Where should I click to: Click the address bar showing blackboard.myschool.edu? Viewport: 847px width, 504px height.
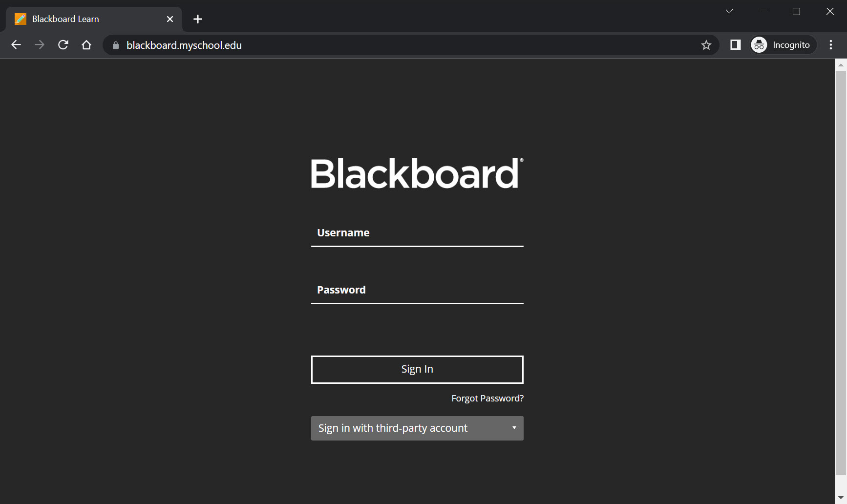[x=342, y=45]
